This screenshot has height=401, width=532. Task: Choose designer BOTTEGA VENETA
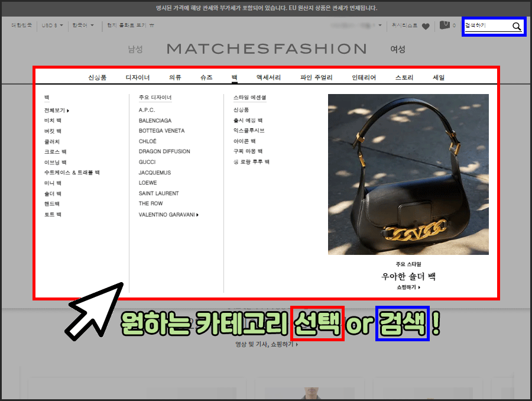(x=162, y=131)
